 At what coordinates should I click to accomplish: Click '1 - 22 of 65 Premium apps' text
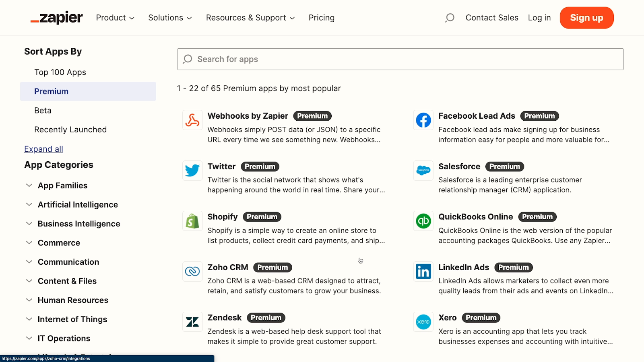pyautogui.click(x=259, y=88)
